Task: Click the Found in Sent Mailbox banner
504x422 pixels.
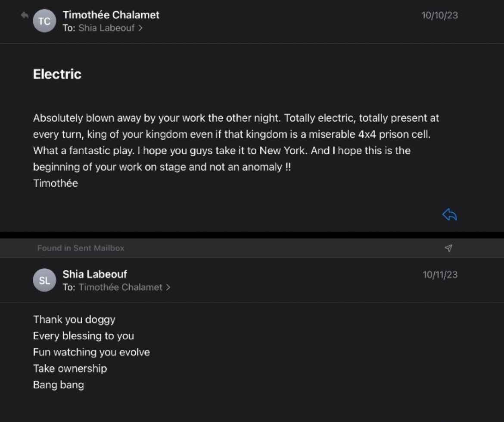Action: 81,248
